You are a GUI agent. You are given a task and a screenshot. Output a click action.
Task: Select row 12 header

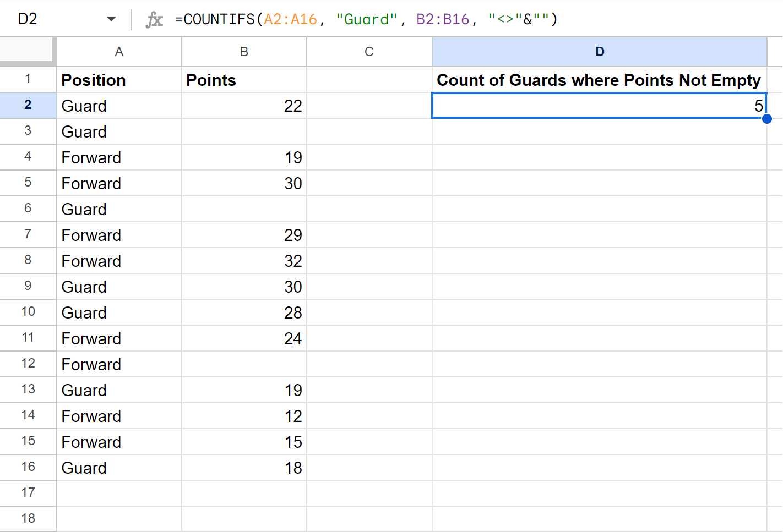tap(28, 364)
